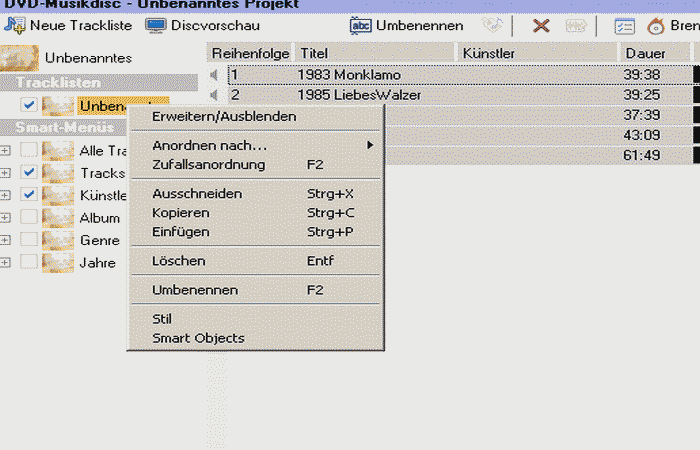Uncheck the Tracks smart menu checkbox
This screenshot has width=700, height=450.
(29, 172)
